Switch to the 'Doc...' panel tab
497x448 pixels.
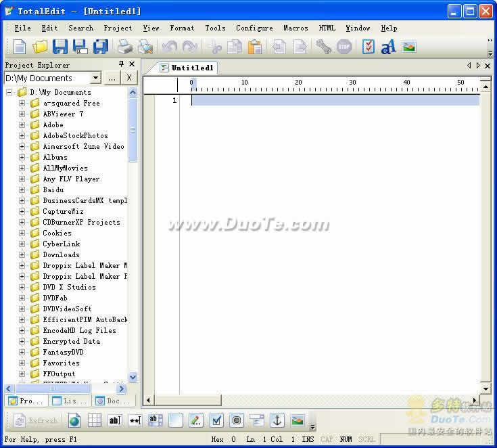coord(113,401)
